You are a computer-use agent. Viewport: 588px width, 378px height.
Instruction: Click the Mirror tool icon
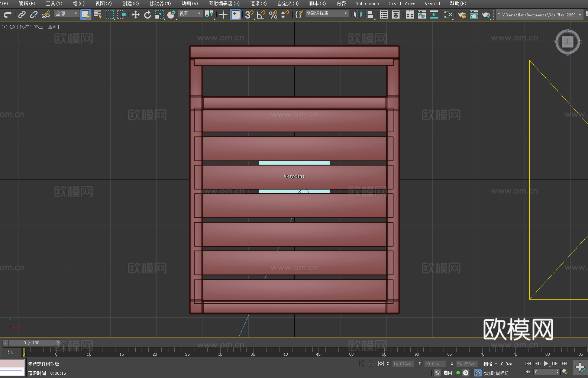click(358, 14)
